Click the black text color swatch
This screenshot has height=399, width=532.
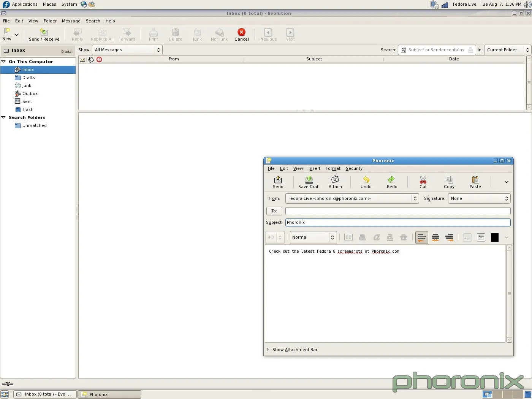pyautogui.click(x=495, y=237)
